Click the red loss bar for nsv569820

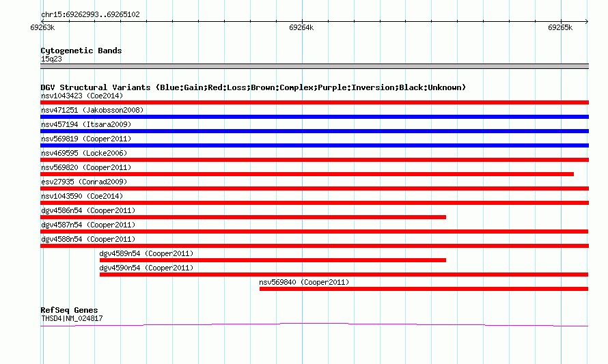tap(307, 174)
